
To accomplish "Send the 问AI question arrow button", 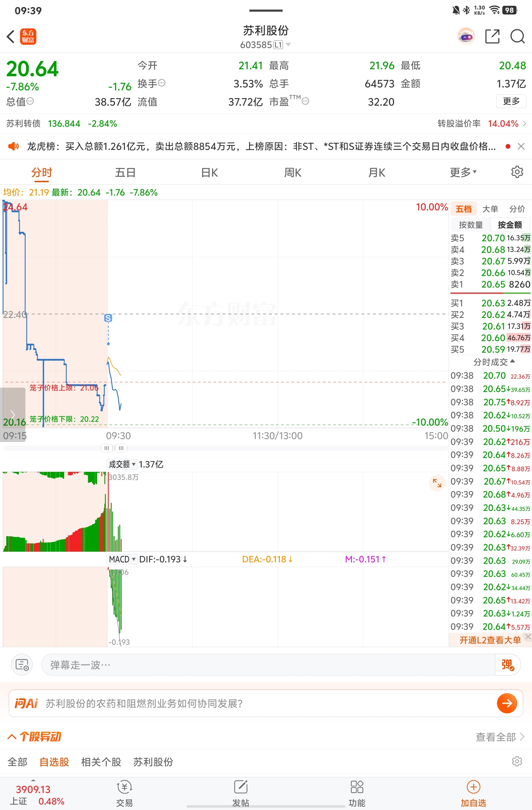I will click(507, 703).
